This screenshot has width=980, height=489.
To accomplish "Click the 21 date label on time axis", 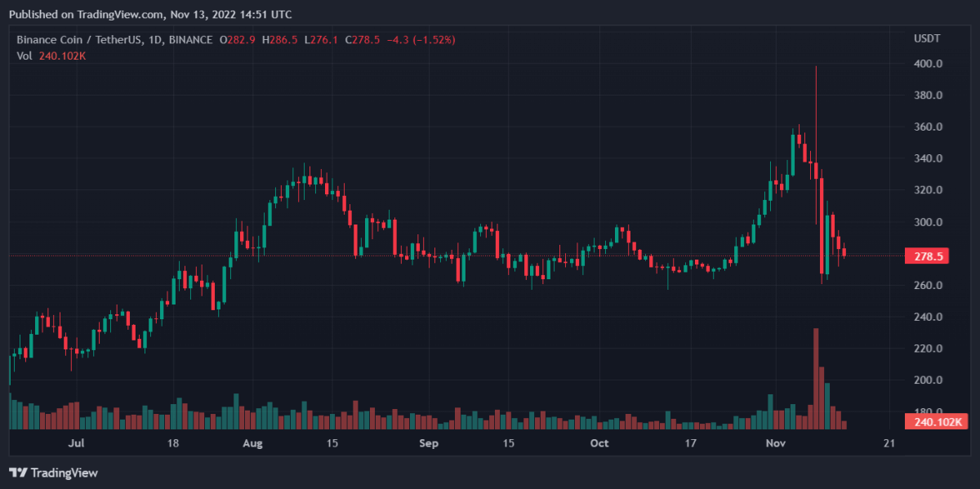I will [889, 443].
